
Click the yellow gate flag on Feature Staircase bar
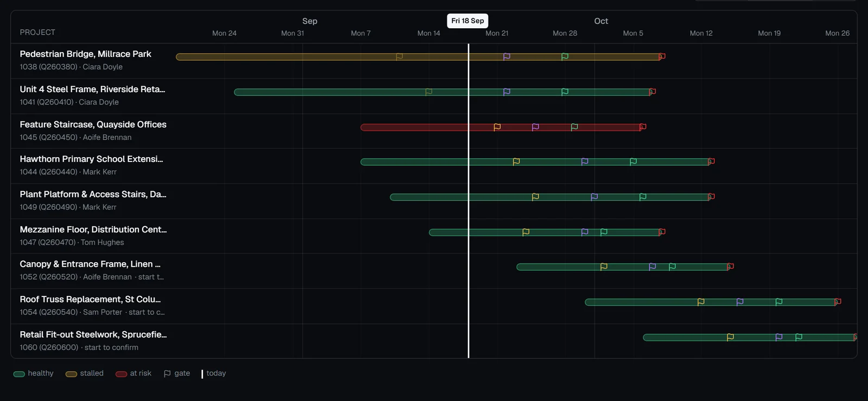click(497, 127)
